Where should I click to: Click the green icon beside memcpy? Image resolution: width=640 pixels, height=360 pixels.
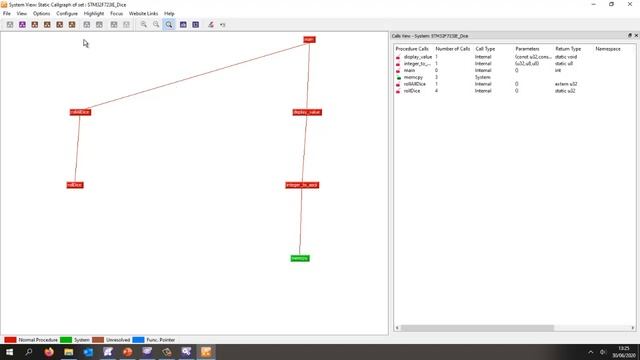click(398, 77)
